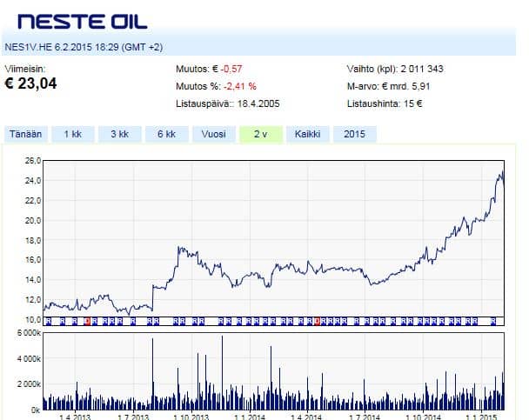Switch to the 2015 tab
This screenshot has width=529, height=420.
pyautogui.click(x=354, y=134)
